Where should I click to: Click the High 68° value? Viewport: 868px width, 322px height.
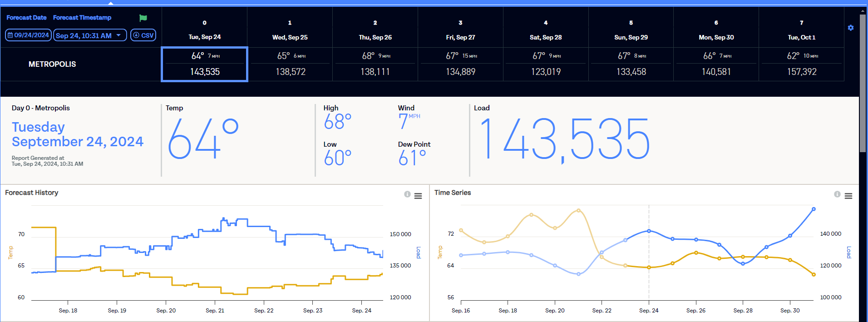(x=338, y=122)
